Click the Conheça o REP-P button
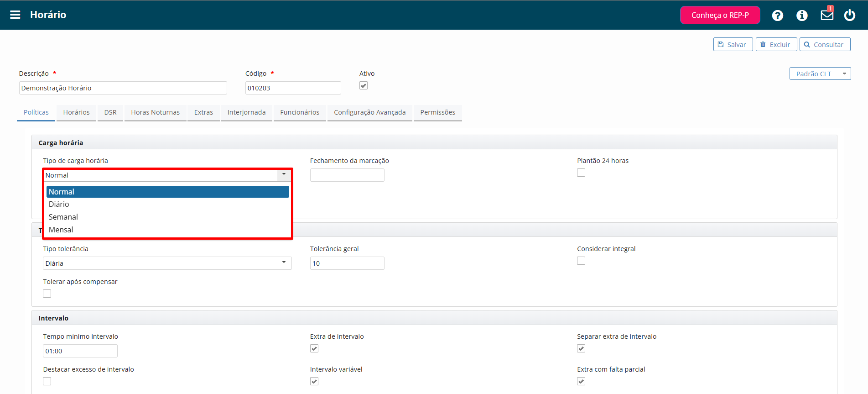 click(x=720, y=15)
